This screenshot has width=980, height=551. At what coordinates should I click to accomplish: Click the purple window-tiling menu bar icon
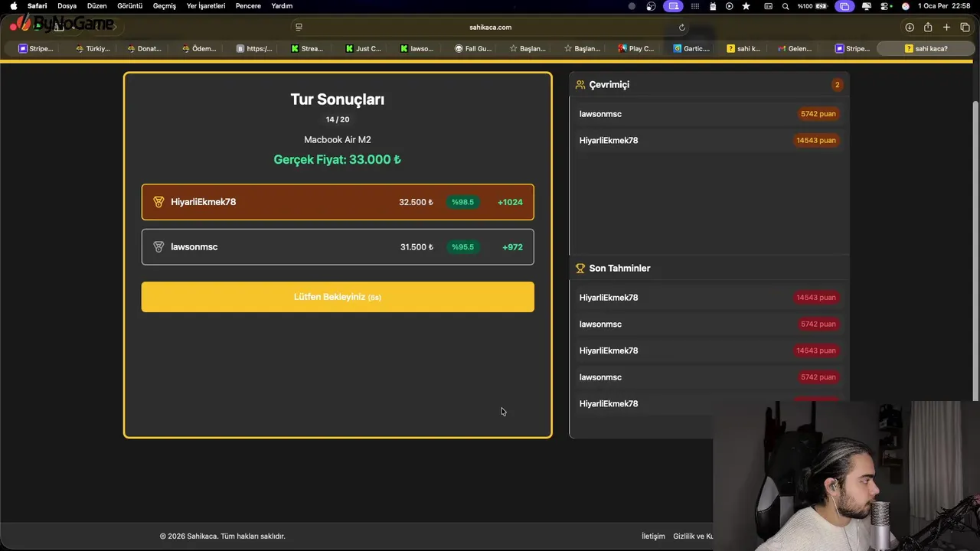(844, 5)
